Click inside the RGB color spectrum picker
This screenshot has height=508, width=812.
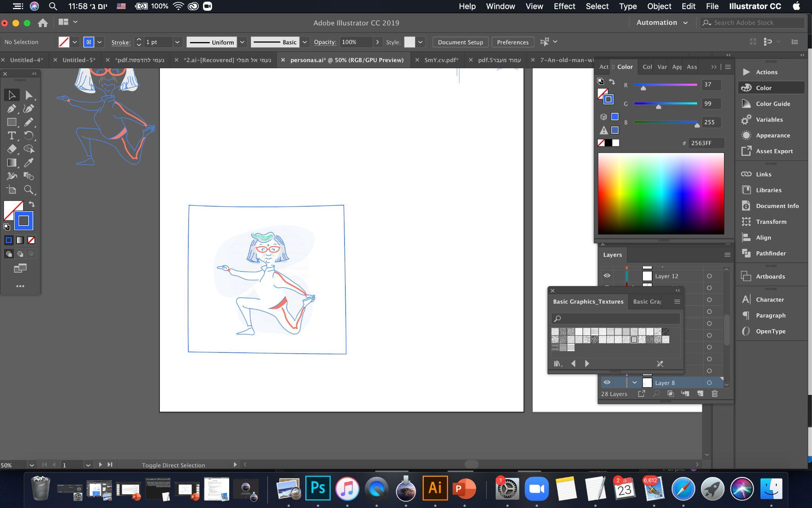pyautogui.click(x=661, y=194)
